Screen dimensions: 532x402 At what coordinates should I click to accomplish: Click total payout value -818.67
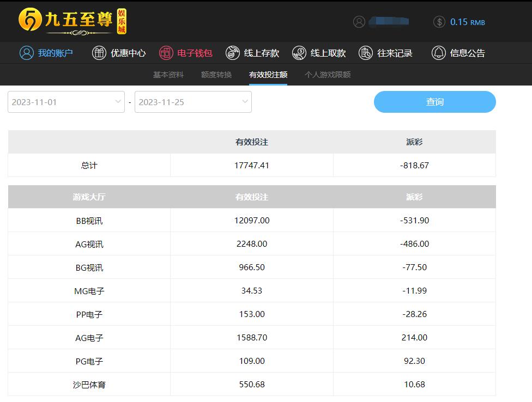click(414, 166)
